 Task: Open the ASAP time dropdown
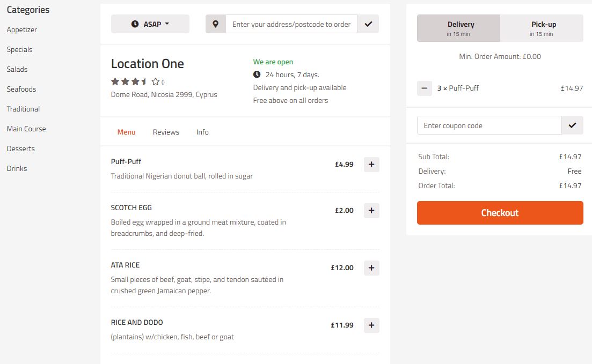tap(150, 24)
